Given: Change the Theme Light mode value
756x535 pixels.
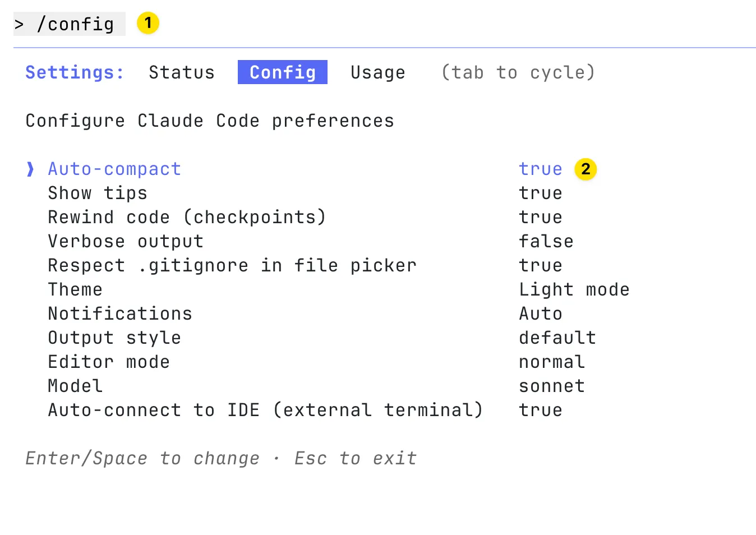Looking at the screenshot, I should (x=574, y=289).
